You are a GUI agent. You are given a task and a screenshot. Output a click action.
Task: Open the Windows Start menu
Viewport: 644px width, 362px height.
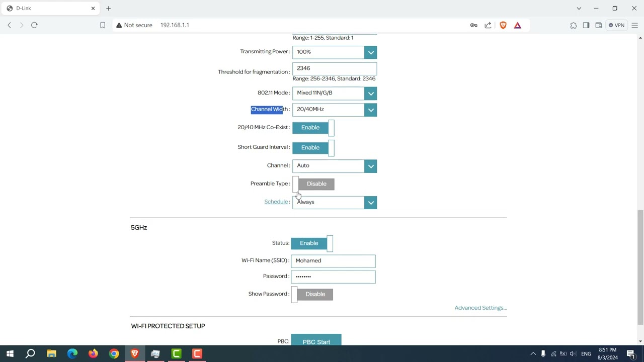pos(10,354)
